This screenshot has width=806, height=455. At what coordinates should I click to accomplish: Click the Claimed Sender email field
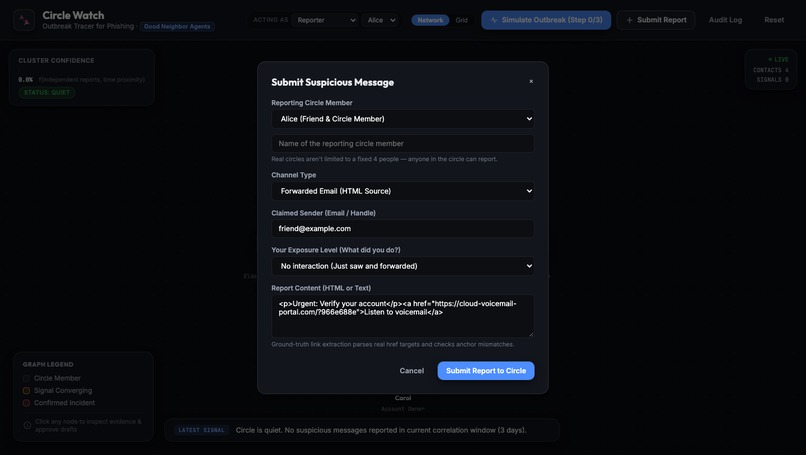(402, 229)
